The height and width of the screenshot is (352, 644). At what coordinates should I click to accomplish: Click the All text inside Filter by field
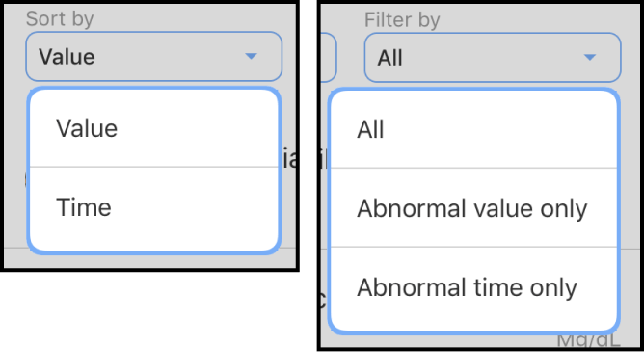[x=389, y=58]
